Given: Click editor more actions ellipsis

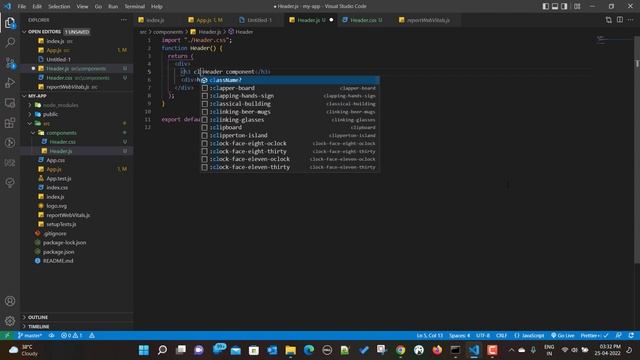Looking at the screenshot, I should coord(631,20).
